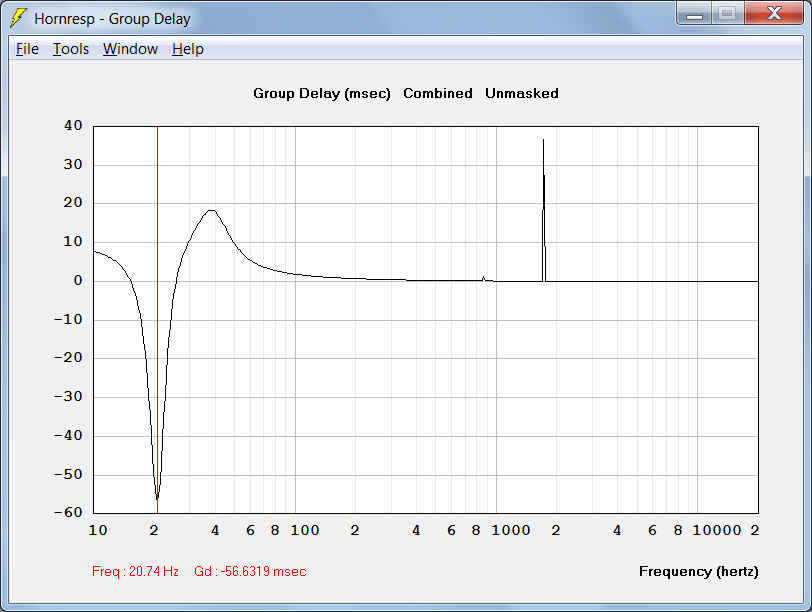Click the Hornresp lightning bolt title icon
Image resolution: width=812 pixels, height=612 pixels.
click(18, 18)
